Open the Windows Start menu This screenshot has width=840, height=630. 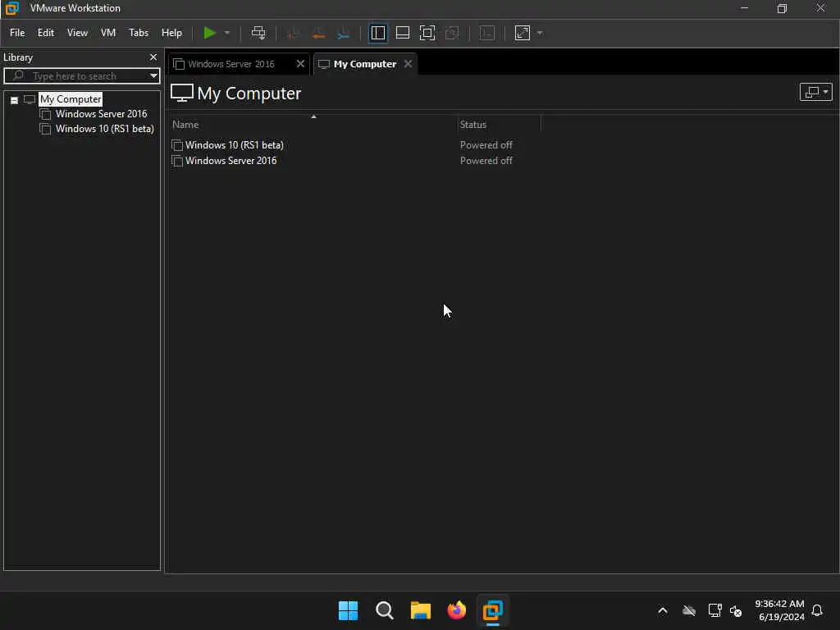tap(348, 610)
